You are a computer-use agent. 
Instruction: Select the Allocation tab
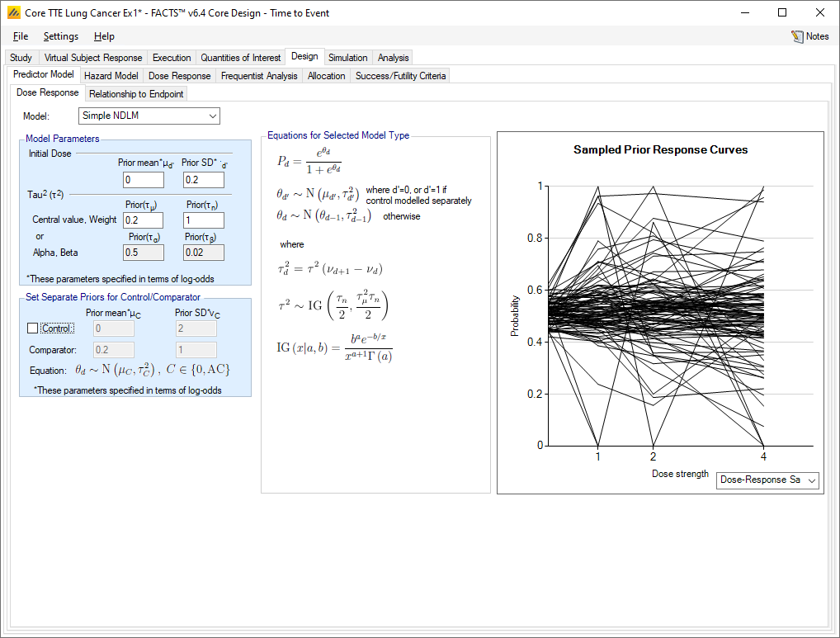tap(326, 76)
